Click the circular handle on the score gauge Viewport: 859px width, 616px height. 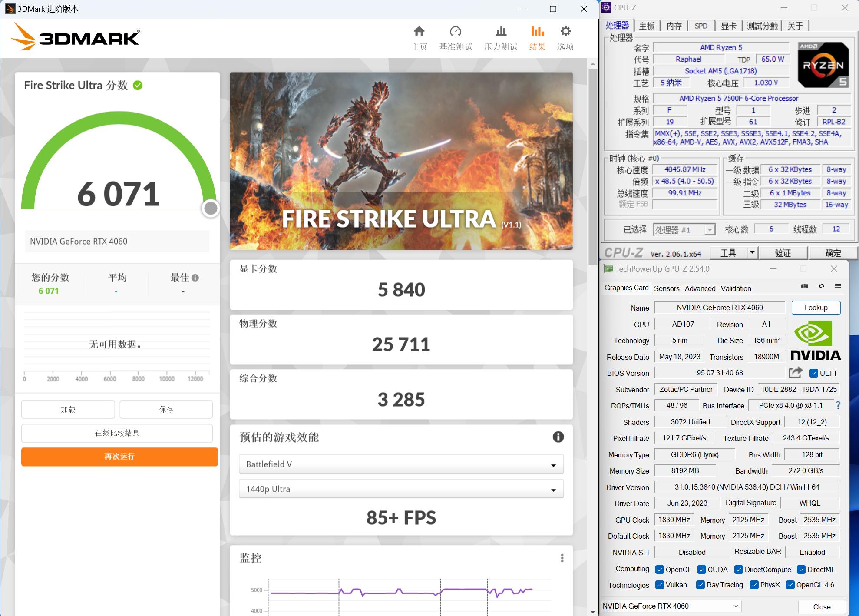211,208
